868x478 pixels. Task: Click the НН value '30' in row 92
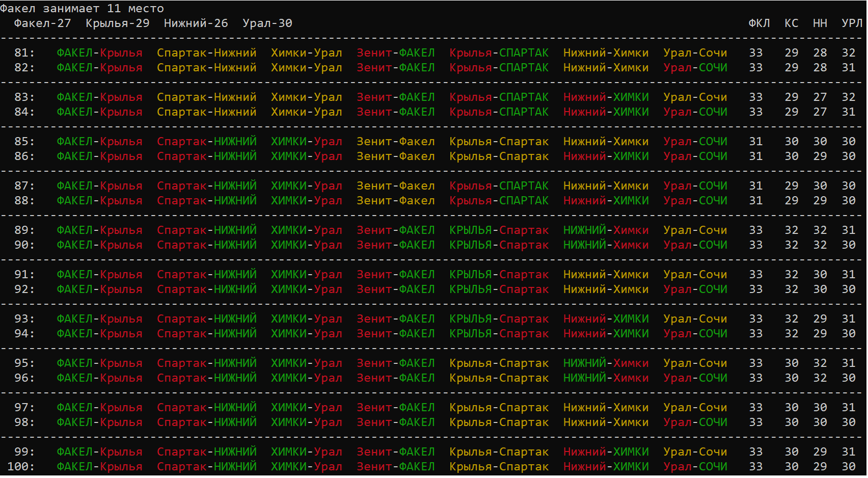coord(820,289)
